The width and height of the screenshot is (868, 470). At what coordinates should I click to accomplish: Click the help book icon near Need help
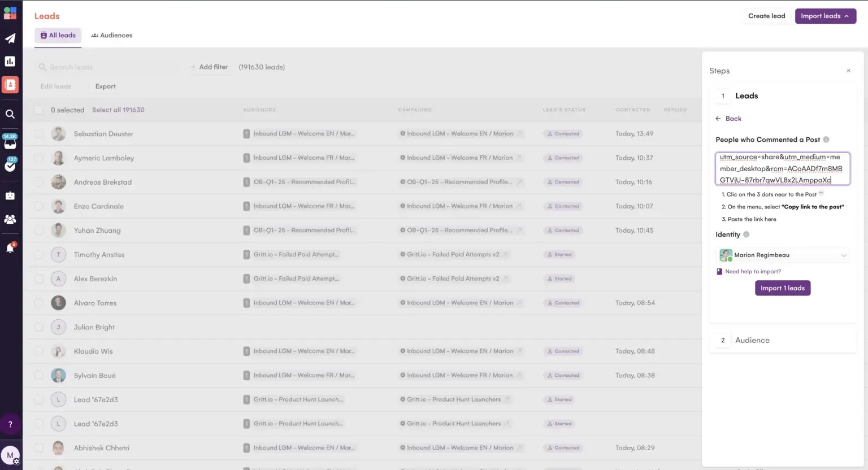click(x=719, y=272)
